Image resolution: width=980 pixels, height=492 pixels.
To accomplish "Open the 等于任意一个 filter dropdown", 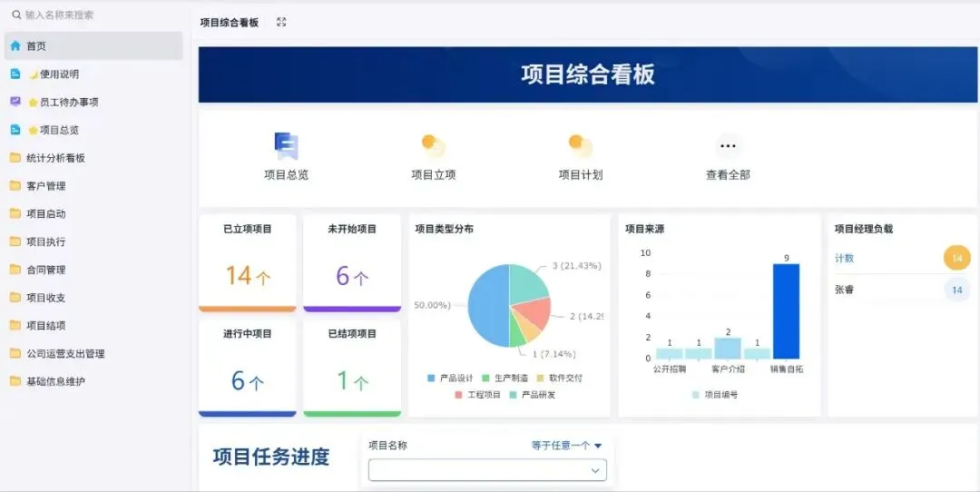I will coord(566,446).
